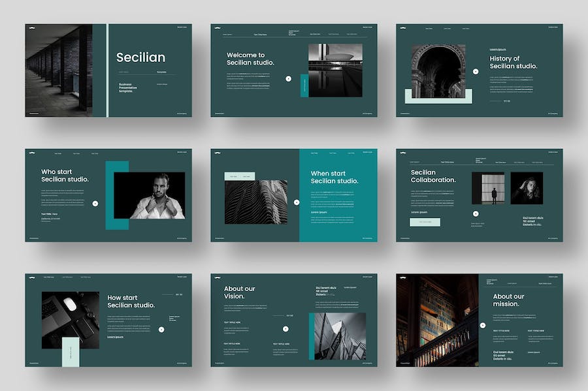Viewport: 588px width, 391px height.
Task: Click the "Lorem ipsum" label on the Collaboration slide
Action: [419, 212]
